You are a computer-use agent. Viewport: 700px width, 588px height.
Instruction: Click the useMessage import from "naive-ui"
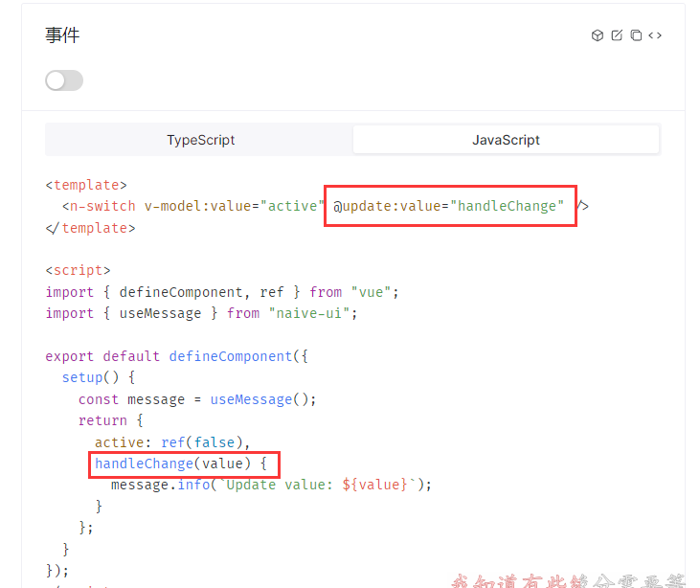(201, 313)
